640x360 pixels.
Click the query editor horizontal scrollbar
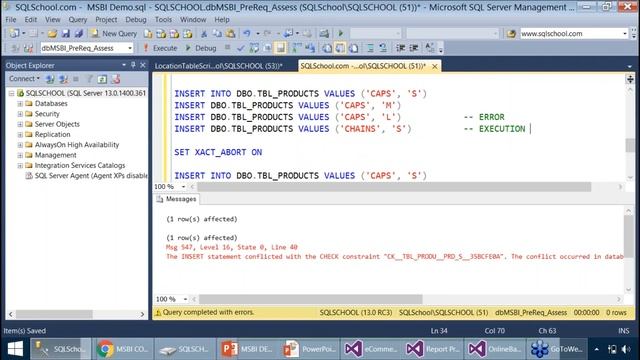(x=394, y=187)
